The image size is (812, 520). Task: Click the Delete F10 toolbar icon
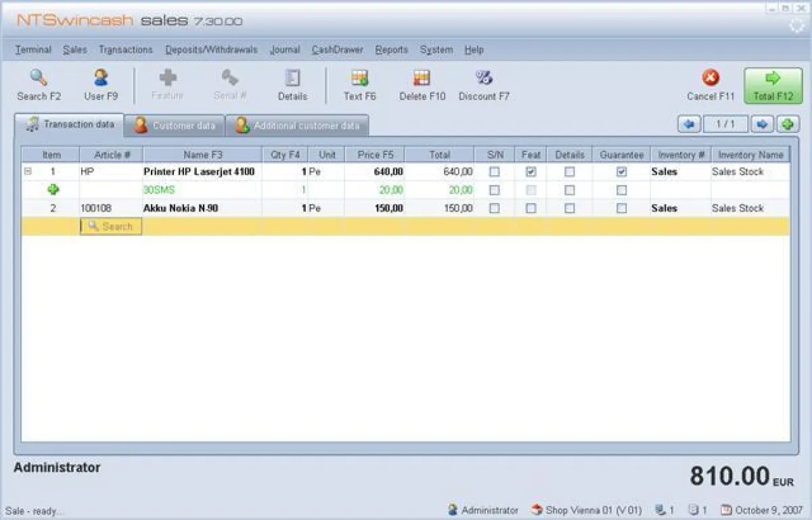(422, 84)
